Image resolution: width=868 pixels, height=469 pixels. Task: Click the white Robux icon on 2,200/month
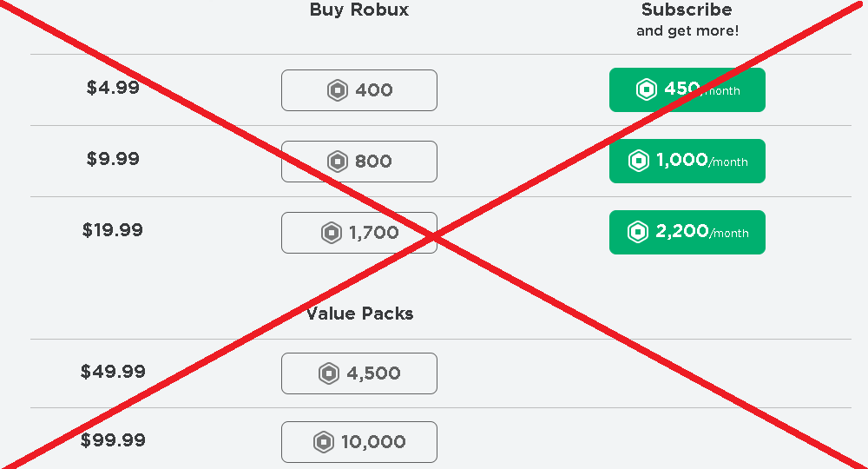(637, 231)
